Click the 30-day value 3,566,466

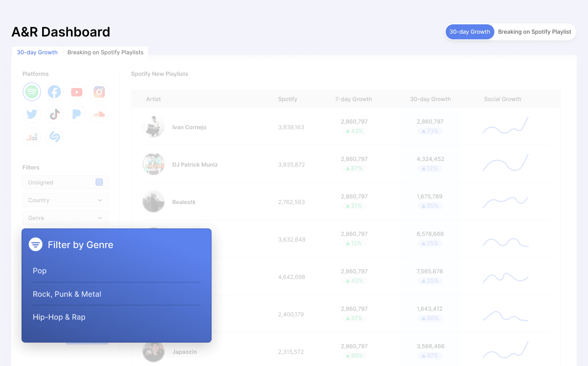click(x=430, y=346)
